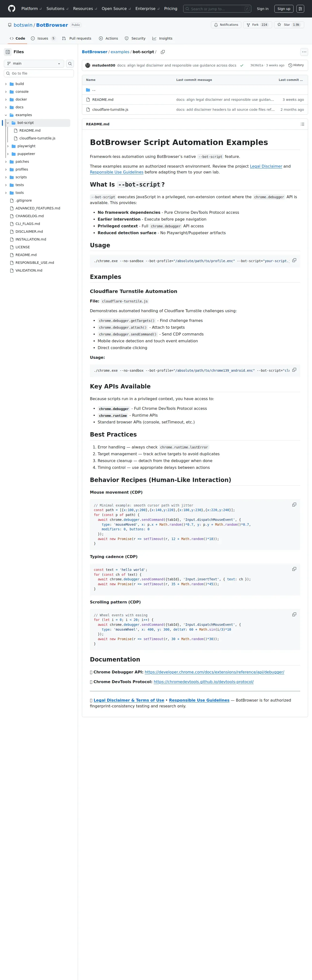The height and width of the screenshot is (980, 312).
Task: Select DISCLAIMER.md in file tree
Action: 29,232
